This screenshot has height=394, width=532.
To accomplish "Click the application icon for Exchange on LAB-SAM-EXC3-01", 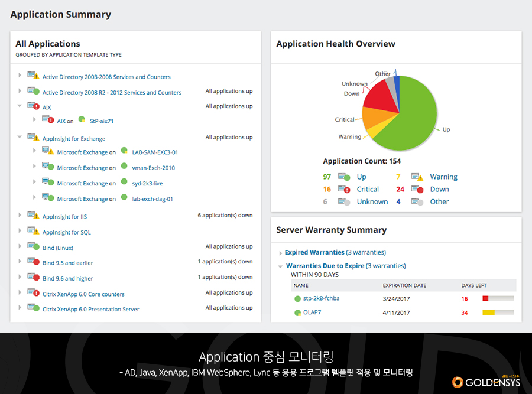I will coord(48,150).
